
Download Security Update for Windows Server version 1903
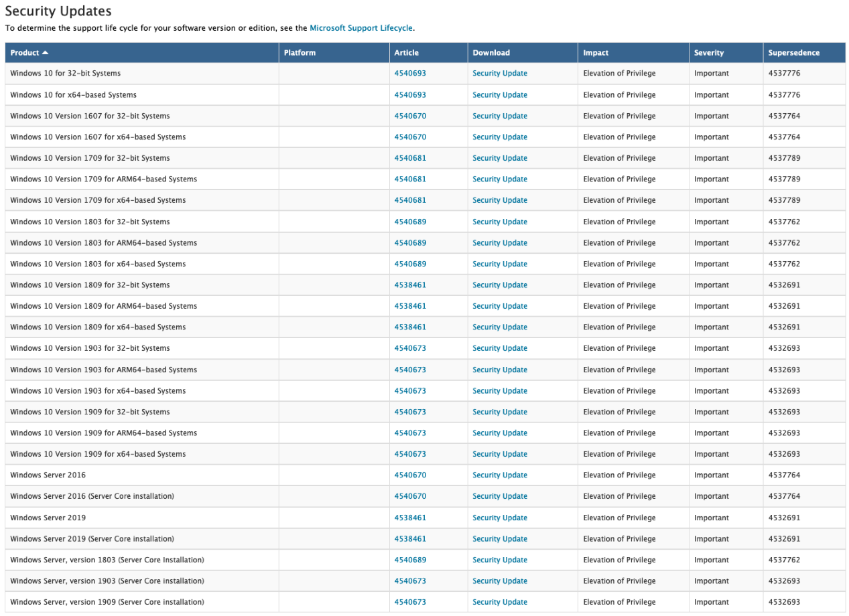[x=500, y=581]
